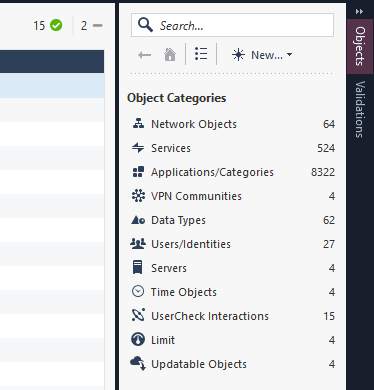Open the UserCheck Interactions category

tap(232, 316)
